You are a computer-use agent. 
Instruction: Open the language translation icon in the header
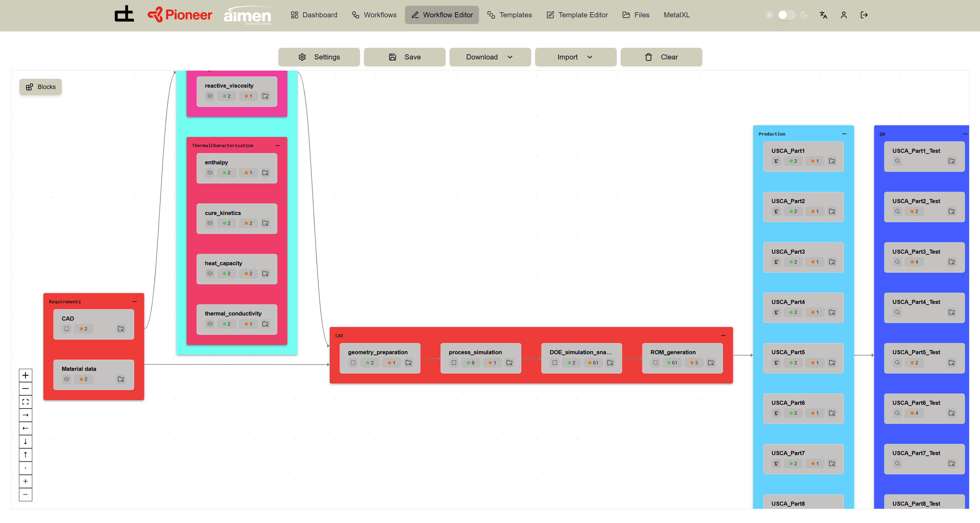823,15
